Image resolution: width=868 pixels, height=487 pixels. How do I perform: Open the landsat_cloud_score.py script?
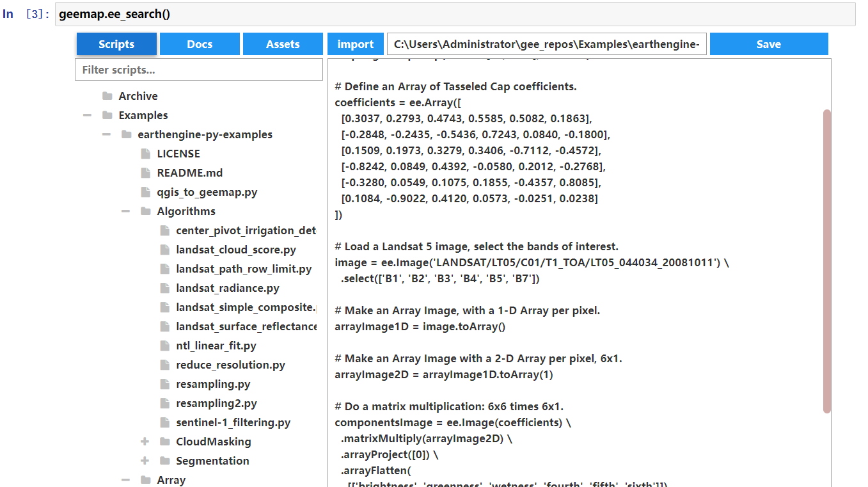(x=236, y=250)
